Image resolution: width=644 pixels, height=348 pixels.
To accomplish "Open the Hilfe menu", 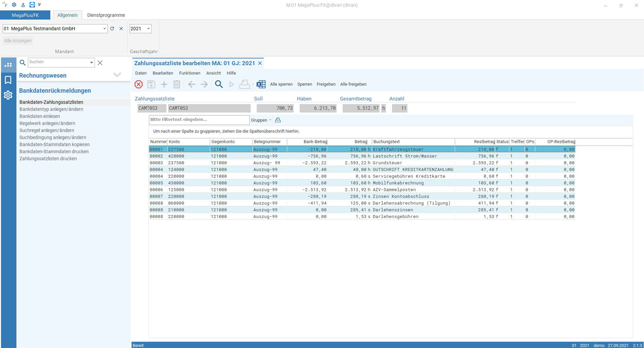I will 231,73.
